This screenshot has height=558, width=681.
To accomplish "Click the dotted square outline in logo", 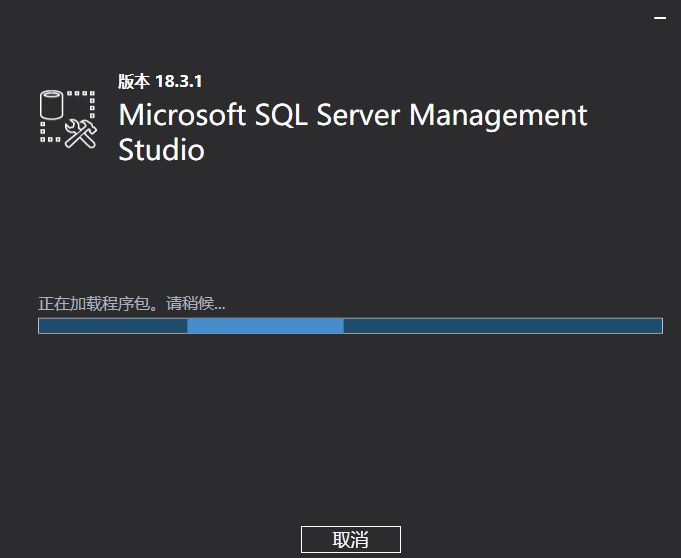I will click(x=68, y=116).
